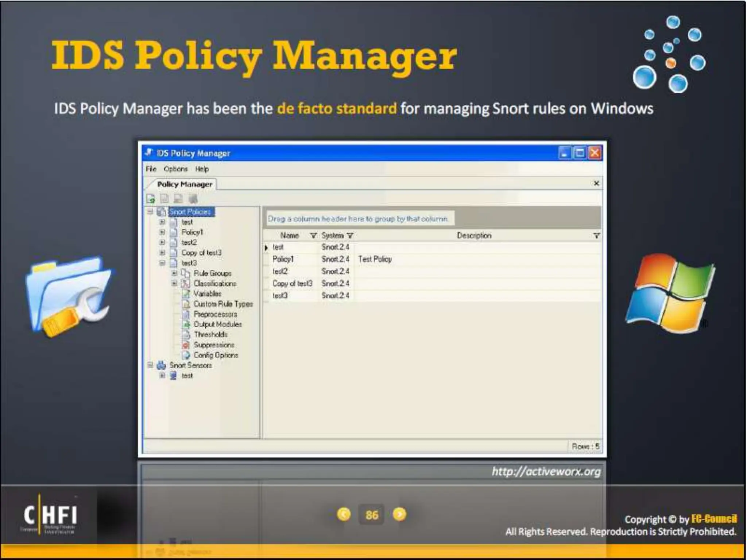Click the new policy toolbar icon

point(150,199)
